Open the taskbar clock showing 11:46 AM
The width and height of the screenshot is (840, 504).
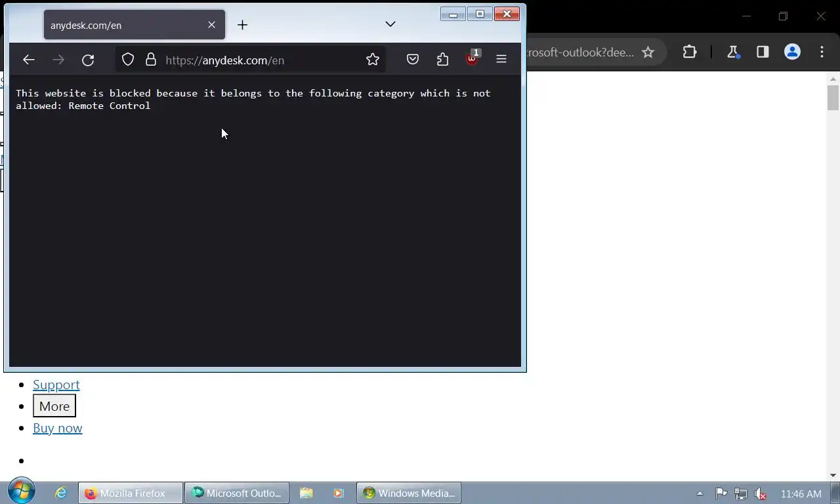(x=801, y=493)
